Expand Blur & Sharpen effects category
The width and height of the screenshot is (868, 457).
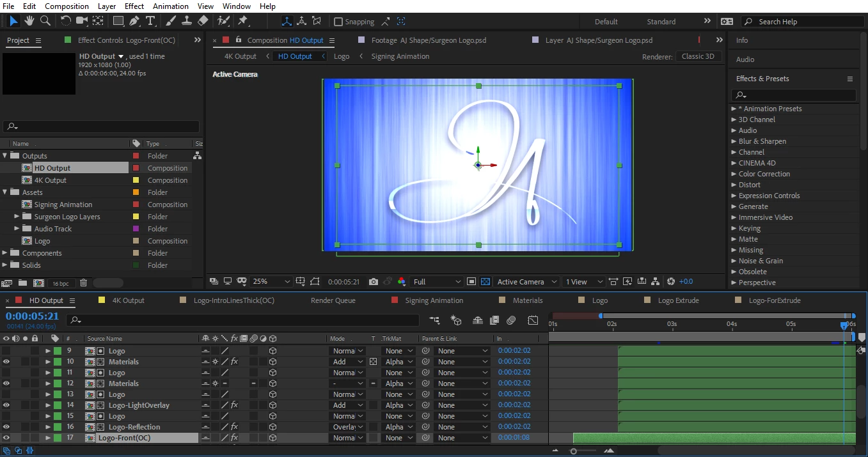click(x=734, y=141)
